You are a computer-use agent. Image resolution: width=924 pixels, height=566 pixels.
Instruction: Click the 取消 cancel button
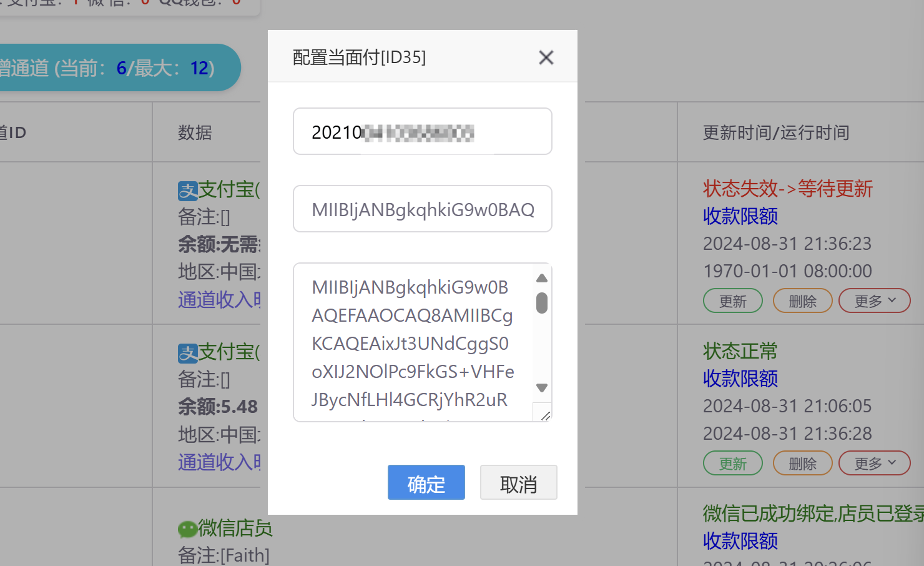pos(519,482)
